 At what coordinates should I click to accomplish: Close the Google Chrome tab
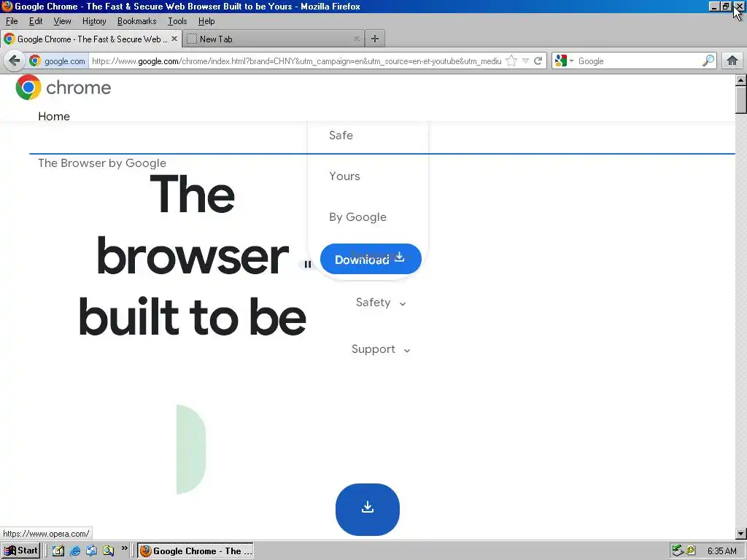coord(174,39)
